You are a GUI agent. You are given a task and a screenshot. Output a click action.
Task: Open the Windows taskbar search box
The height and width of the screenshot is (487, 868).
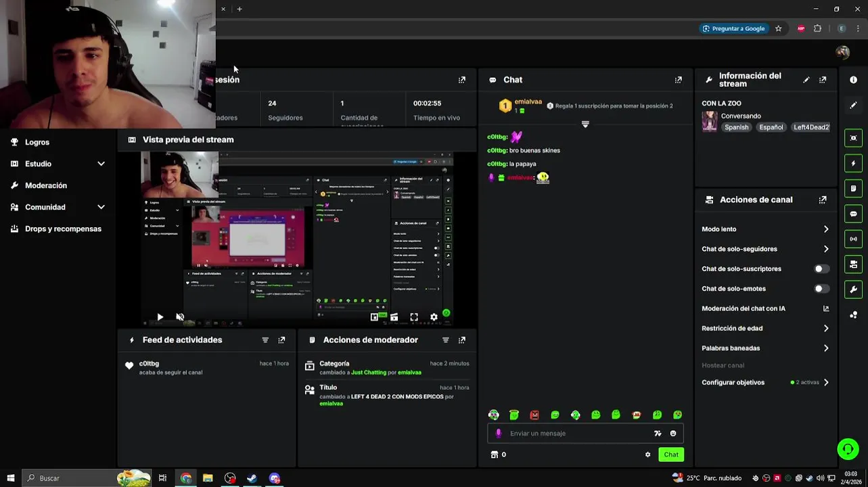(x=87, y=478)
